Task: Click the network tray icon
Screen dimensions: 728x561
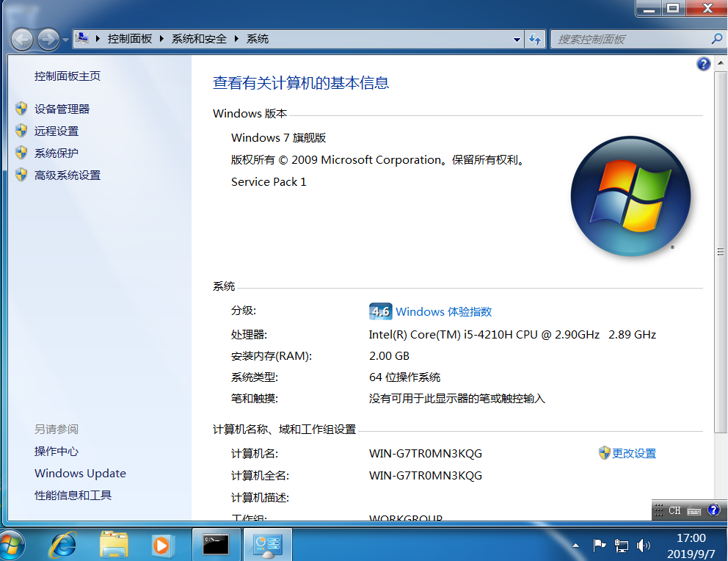Action: pyautogui.click(x=621, y=545)
